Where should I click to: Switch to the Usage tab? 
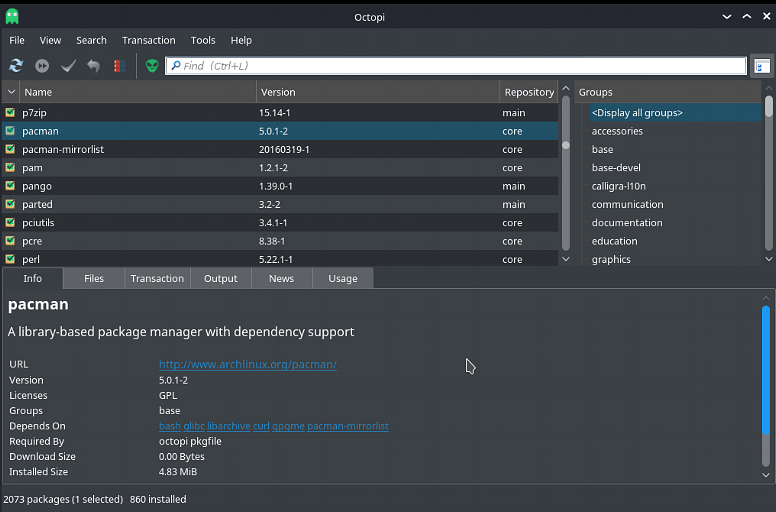[x=342, y=279]
